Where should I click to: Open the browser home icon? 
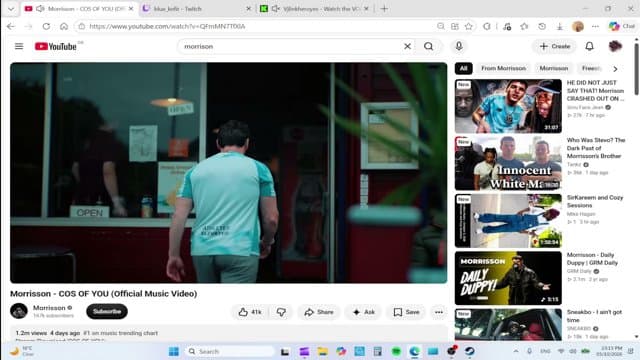64,26
